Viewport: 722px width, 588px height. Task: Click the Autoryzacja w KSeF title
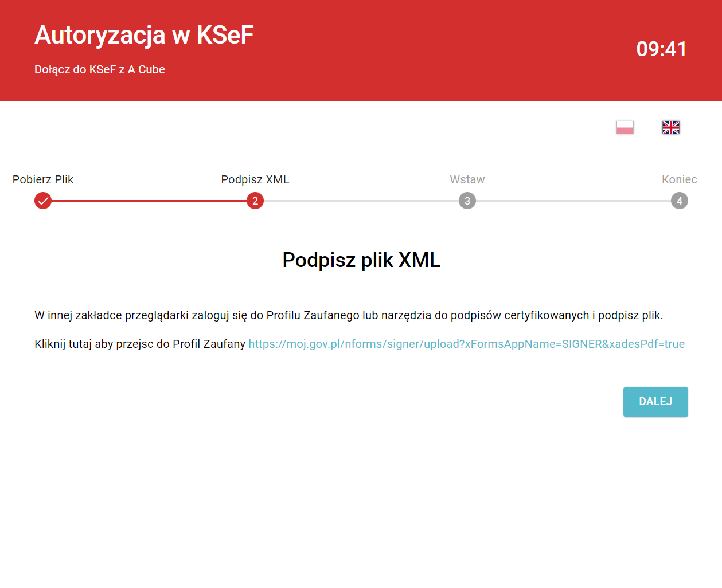(x=144, y=35)
